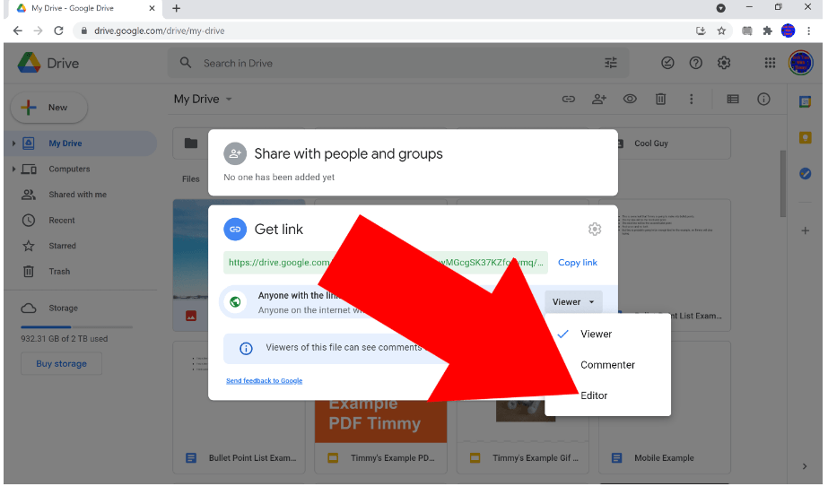The width and height of the screenshot is (828, 504).
Task: Click the get link icon in toolbar
Action: click(568, 100)
